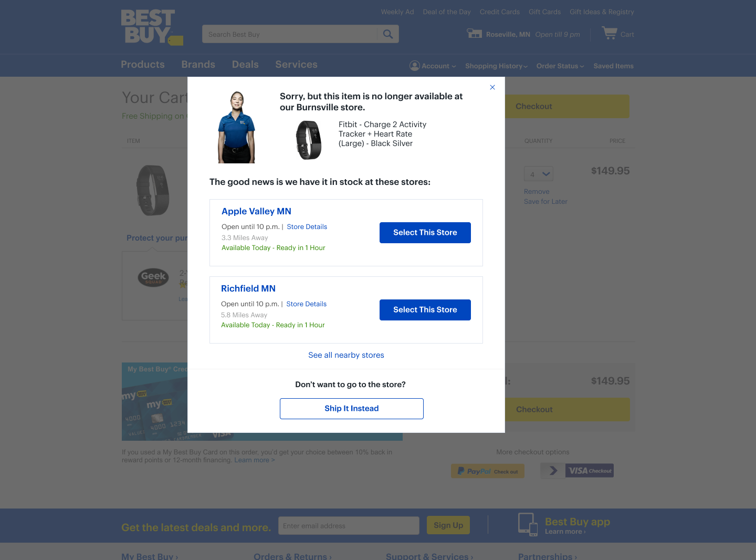Click Ship It Instead button

point(352,409)
